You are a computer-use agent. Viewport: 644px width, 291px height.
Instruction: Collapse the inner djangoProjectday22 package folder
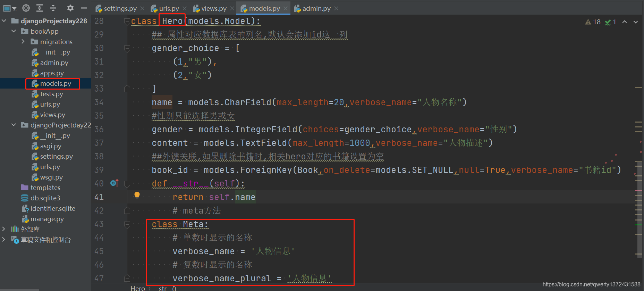click(x=14, y=125)
